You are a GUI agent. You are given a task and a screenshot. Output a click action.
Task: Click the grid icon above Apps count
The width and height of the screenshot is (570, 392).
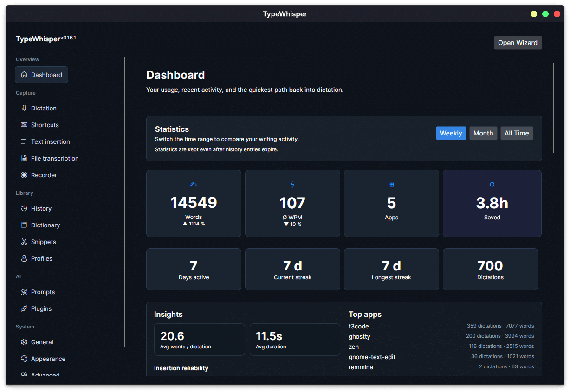(x=392, y=185)
